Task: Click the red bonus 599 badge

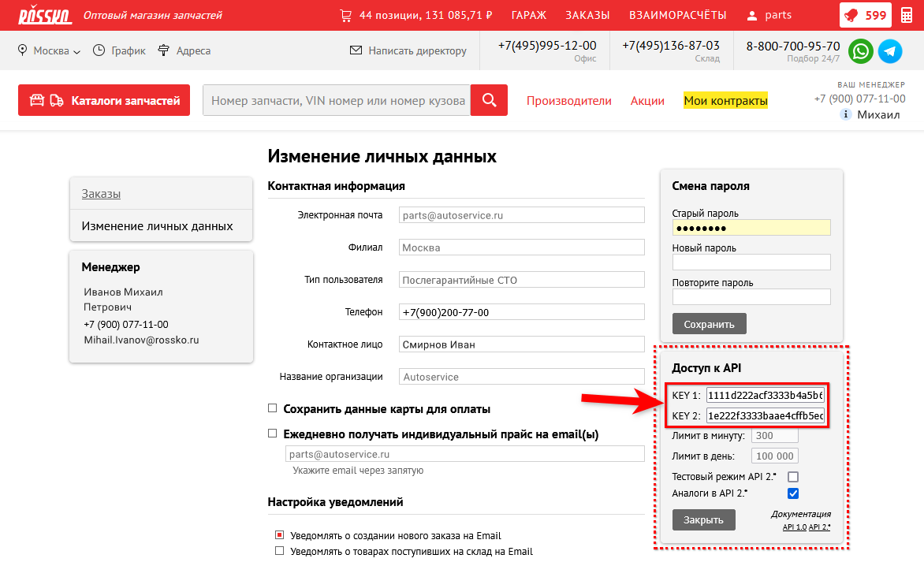Action: (x=865, y=15)
